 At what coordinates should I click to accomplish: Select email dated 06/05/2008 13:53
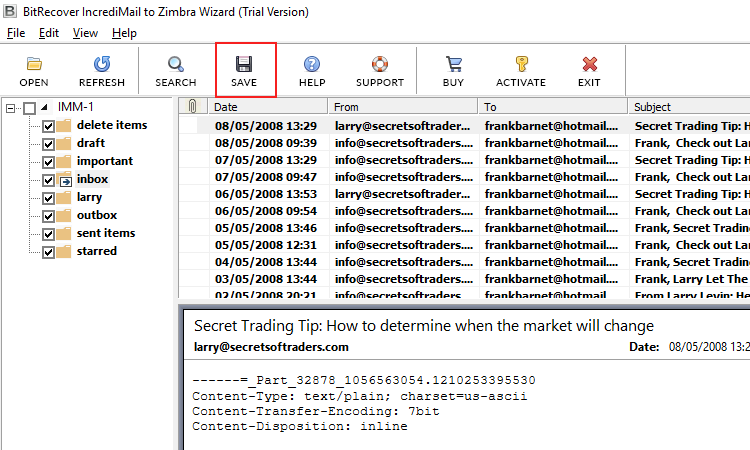coord(464,194)
